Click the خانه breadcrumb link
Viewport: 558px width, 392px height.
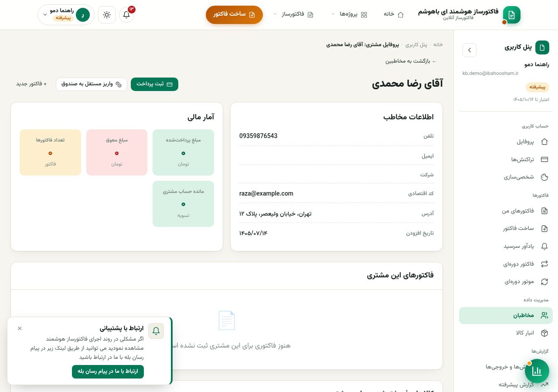coord(438,44)
